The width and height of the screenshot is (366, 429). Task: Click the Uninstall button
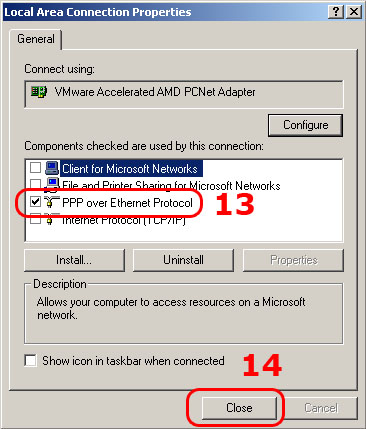(183, 260)
